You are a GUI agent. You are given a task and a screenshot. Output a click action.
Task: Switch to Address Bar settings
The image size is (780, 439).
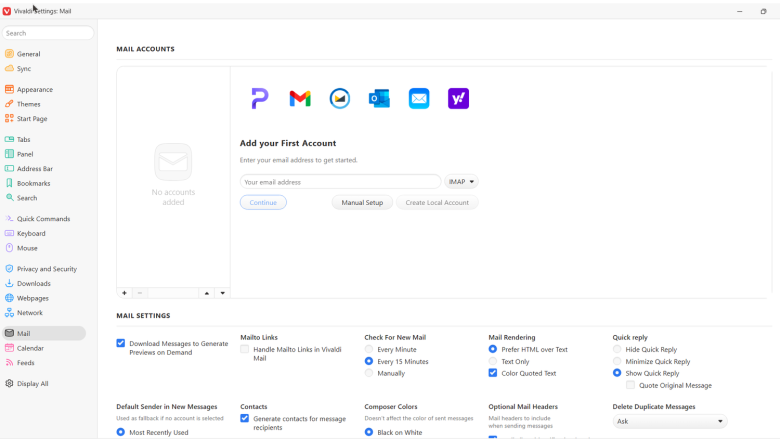coord(35,169)
